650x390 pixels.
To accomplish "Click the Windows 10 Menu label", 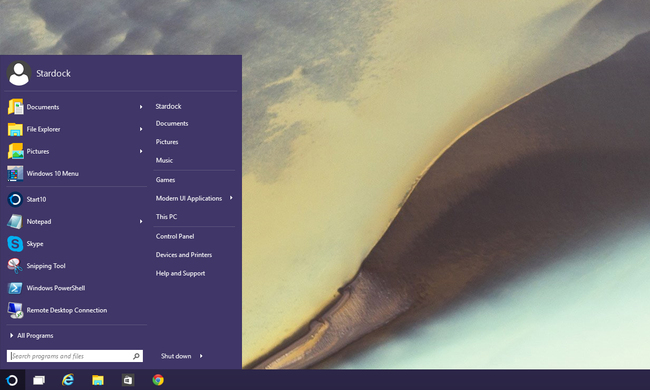I will [53, 174].
